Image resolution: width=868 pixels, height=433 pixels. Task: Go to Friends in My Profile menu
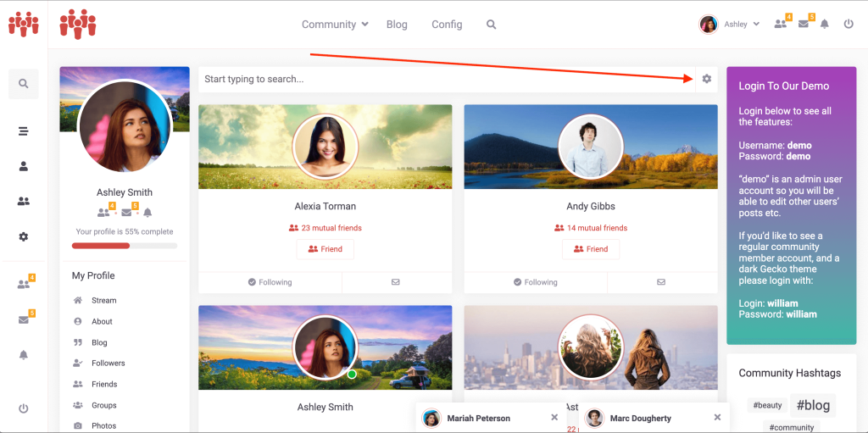tap(104, 384)
